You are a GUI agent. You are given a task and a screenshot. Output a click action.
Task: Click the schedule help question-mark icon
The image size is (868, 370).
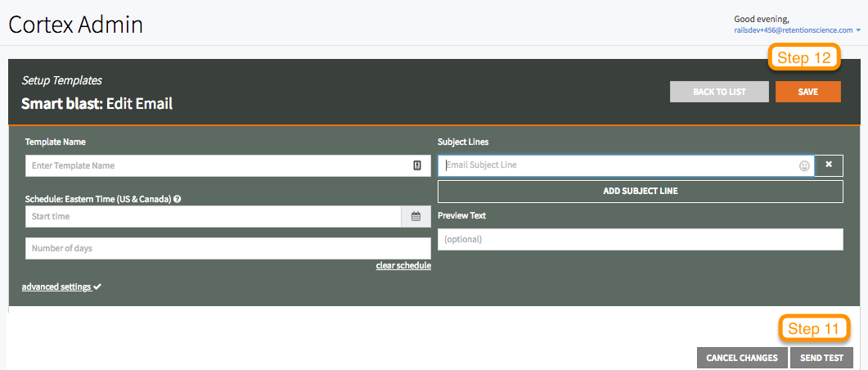click(x=178, y=199)
